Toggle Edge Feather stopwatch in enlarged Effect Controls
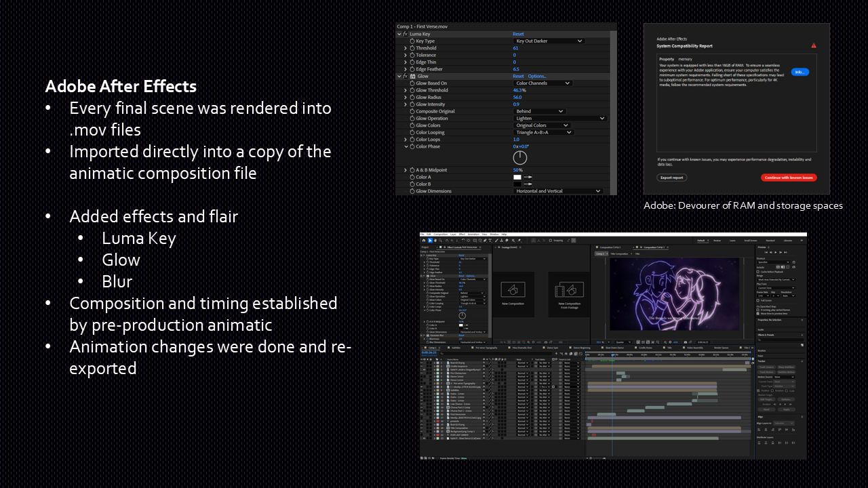868x488 pixels. tap(412, 69)
